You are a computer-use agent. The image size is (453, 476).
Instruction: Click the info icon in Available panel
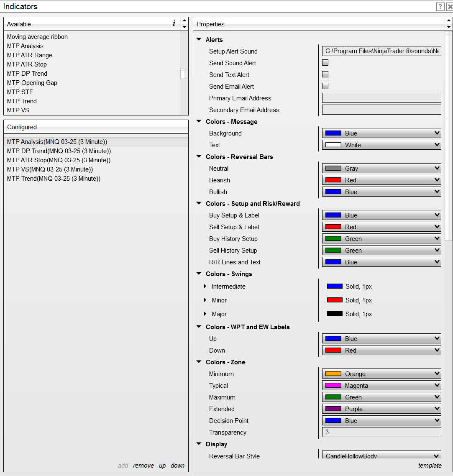174,23
